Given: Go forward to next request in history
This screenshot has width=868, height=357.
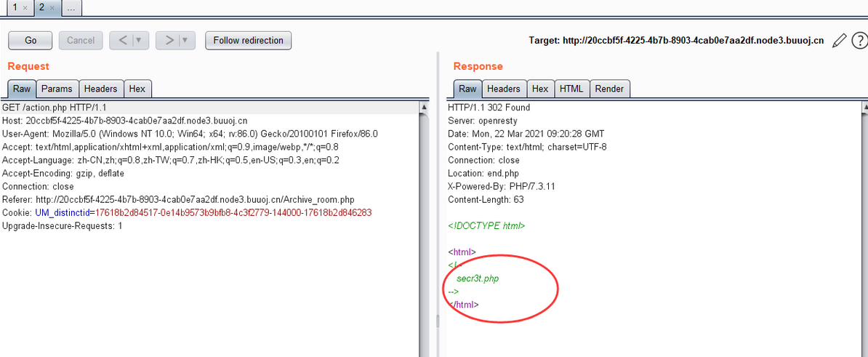Looking at the screenshot, I should [169, 41].
